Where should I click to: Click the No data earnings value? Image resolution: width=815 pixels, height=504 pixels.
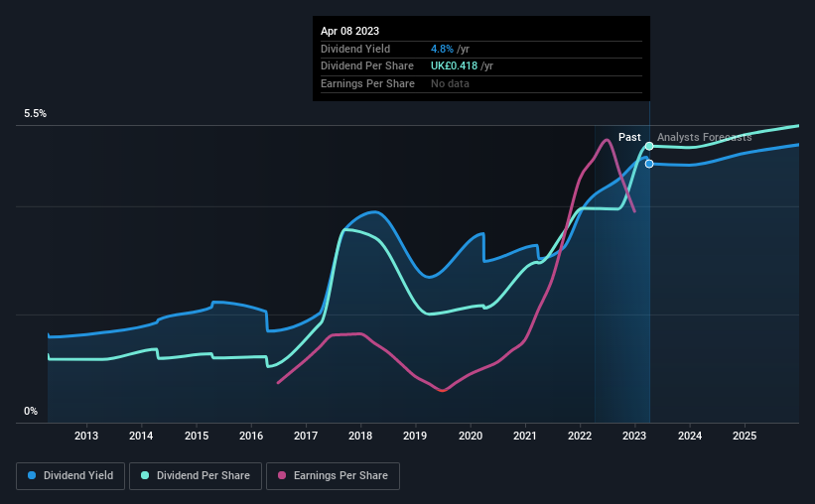pyautogui.click(x=450, y=83)
